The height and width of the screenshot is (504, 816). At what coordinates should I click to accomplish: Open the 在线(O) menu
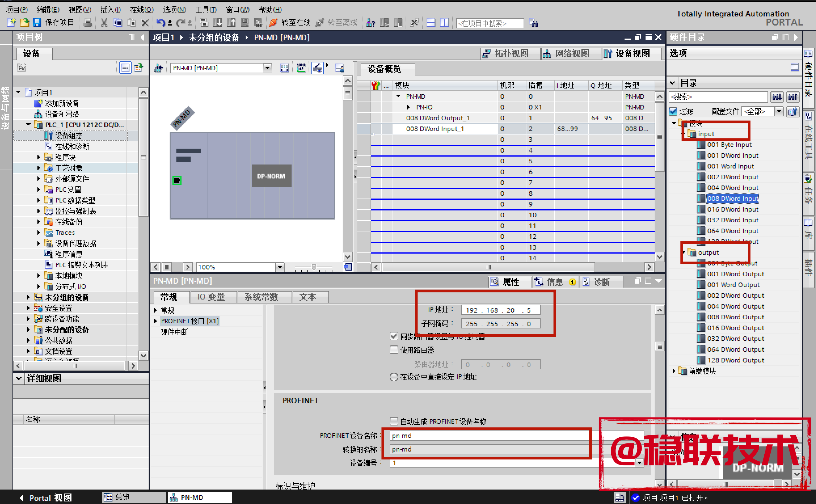point(141,10)
